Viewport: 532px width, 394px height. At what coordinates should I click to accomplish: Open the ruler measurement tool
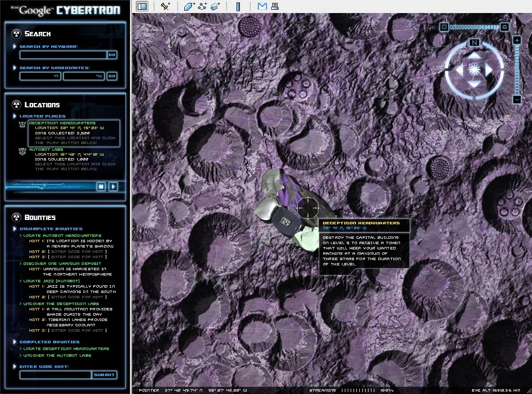pyautogui.click(x=238, y=6)
